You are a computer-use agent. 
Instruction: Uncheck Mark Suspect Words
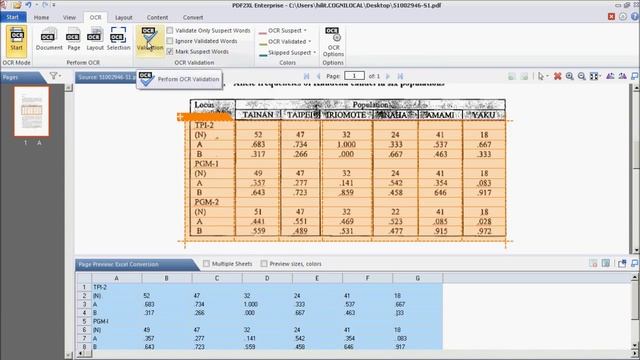click(170, 52)
